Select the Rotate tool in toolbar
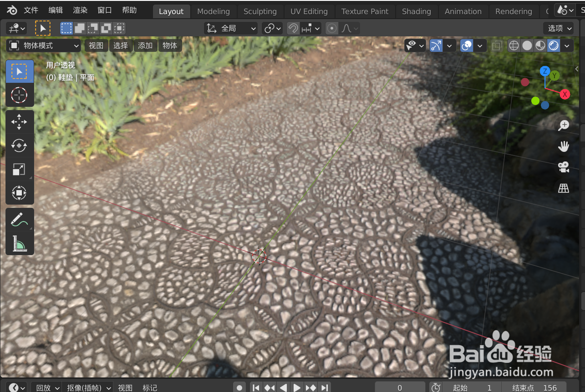585x392 pixels. point(19,146)
